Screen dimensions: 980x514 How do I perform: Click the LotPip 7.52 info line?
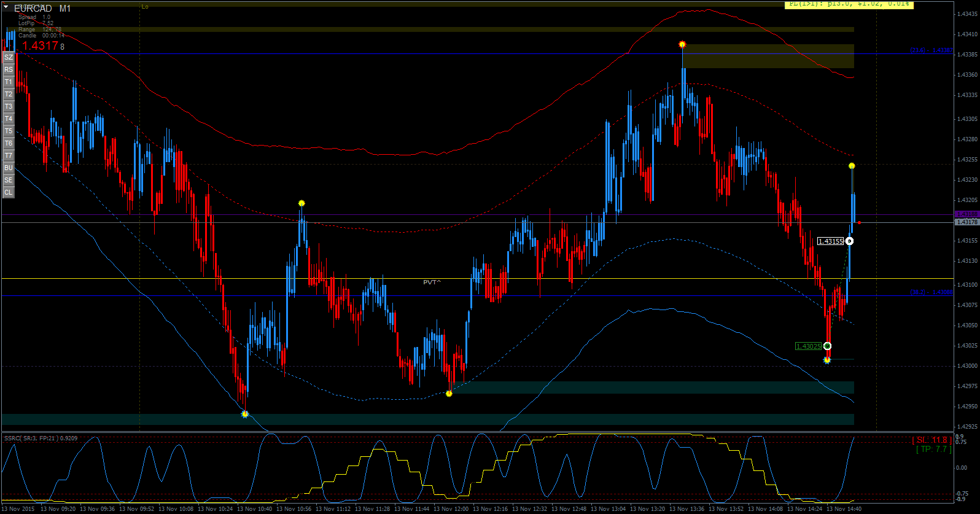click(x=36, y=23)
